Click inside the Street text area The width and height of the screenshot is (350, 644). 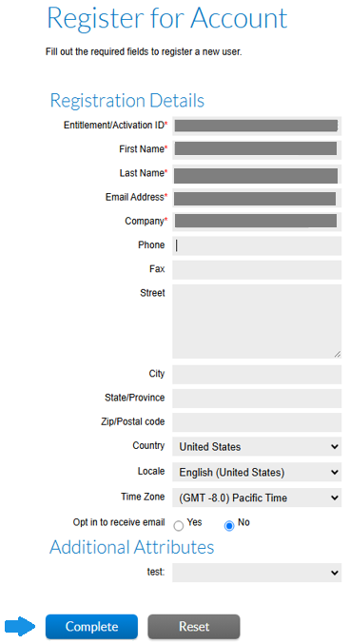(257, 322)
